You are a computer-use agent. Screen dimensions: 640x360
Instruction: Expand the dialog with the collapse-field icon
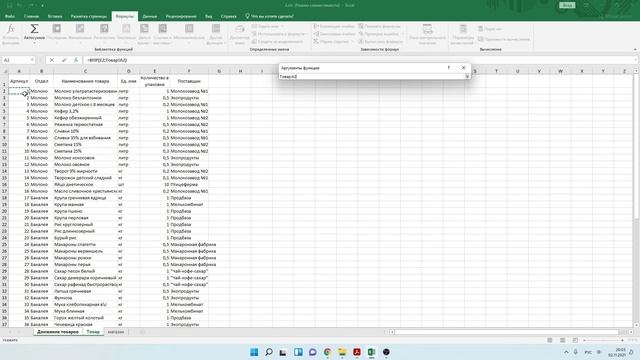click(x=467, y=76)
